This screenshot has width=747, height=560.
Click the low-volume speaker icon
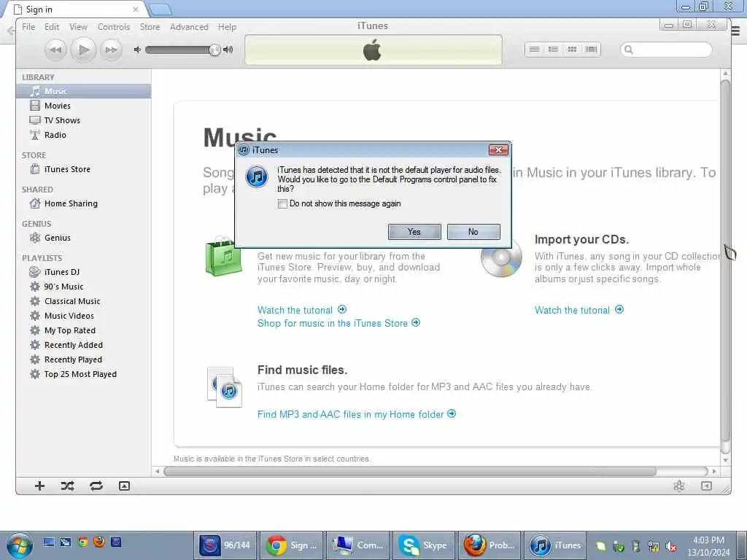tap(137, 50)
